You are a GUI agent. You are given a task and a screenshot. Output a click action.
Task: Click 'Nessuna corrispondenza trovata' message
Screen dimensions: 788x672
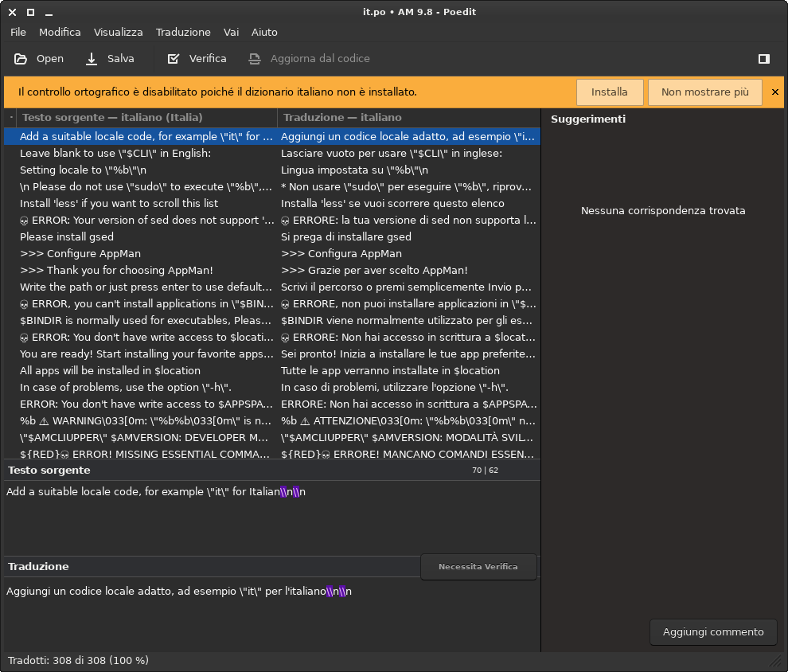pyautogui.click(x=663, y=210)
